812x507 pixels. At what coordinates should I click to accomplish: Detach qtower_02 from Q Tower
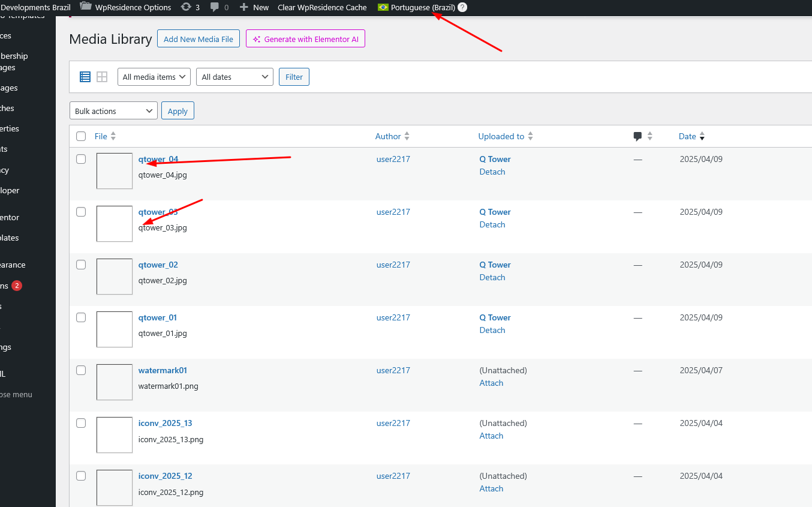(x=492, y=277)
